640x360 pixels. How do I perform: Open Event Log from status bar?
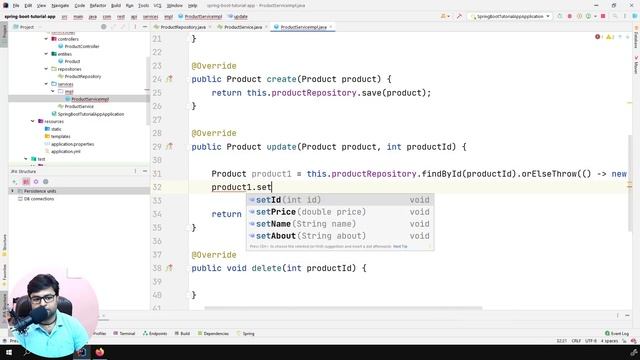[x=617, y=333]
